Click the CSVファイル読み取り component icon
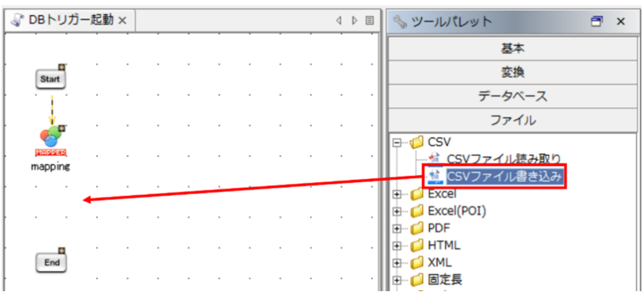 (x=434, y=159)
